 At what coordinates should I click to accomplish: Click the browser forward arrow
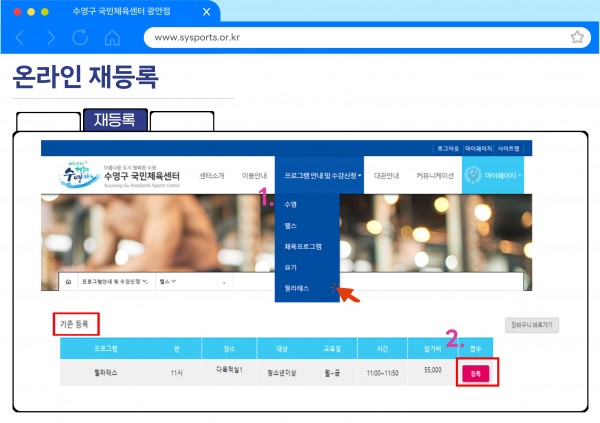[51, 37]
